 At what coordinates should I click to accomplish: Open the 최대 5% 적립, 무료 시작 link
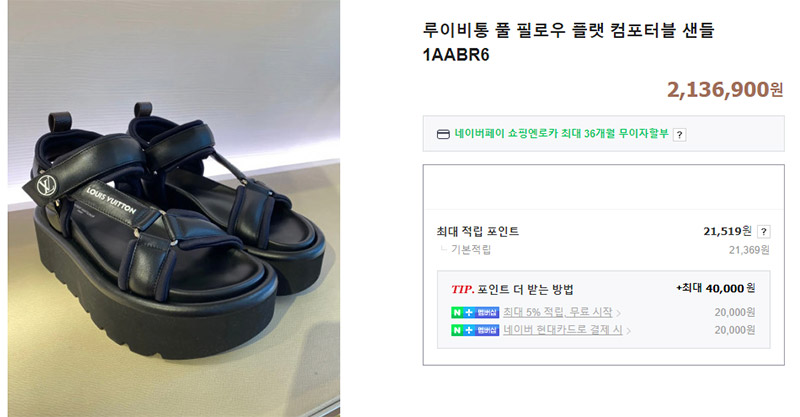(558, 312)
